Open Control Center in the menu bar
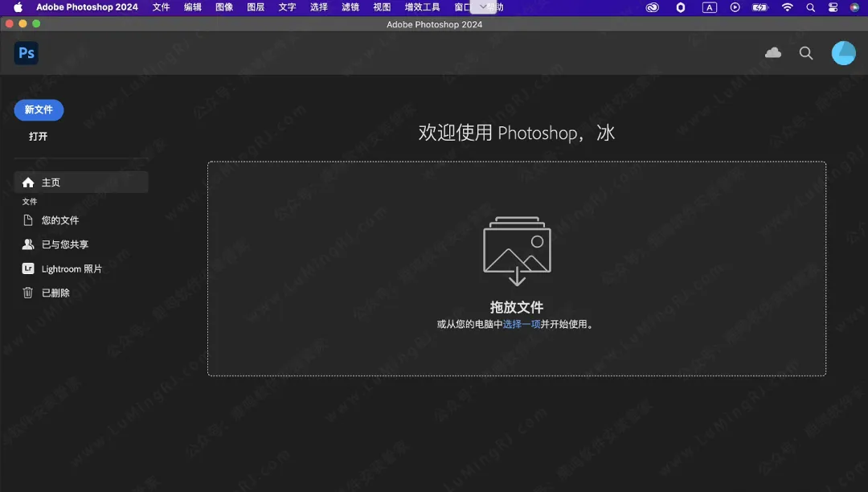 coord(833,7)
